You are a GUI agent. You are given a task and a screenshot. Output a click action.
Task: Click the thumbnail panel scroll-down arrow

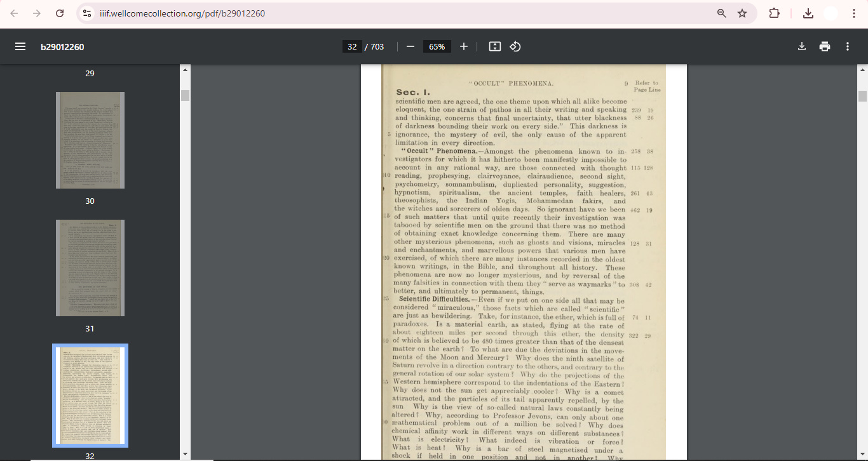[x=185, y=454]
